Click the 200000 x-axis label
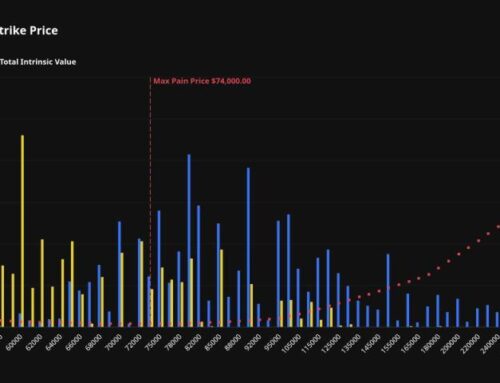Viewport: 500px width, 383px height. 450,343
